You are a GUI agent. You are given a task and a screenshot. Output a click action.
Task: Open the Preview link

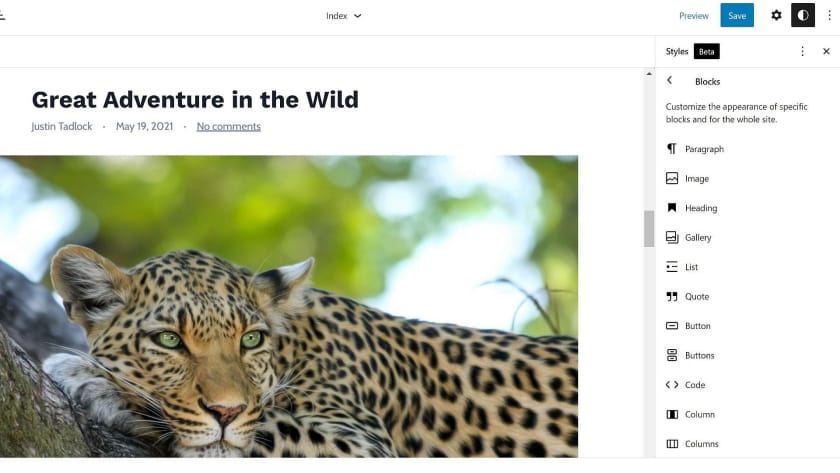pos(694,16)
